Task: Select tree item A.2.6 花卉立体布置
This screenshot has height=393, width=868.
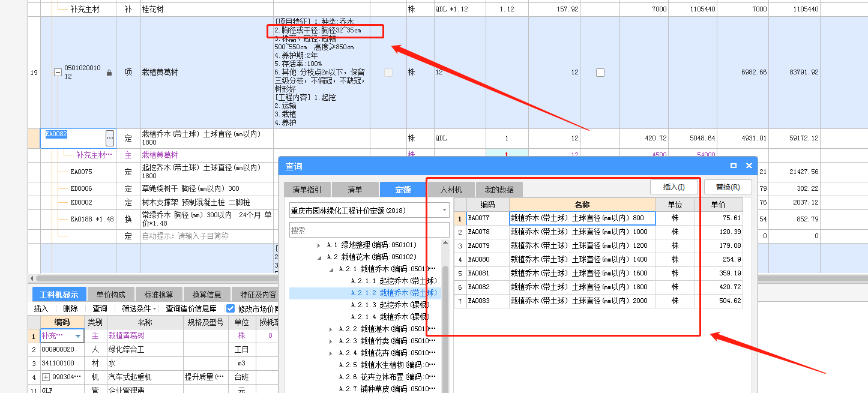Action: click(387, 377)
